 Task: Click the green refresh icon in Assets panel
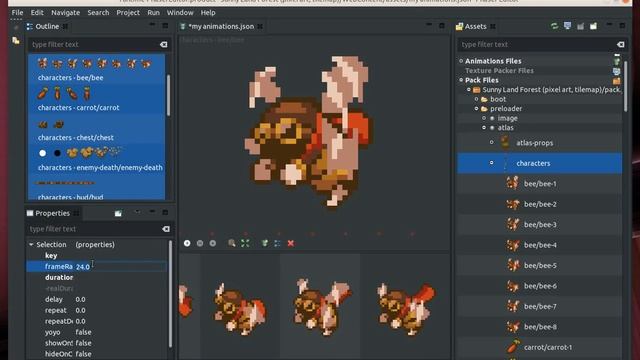(x=554, y=26)
